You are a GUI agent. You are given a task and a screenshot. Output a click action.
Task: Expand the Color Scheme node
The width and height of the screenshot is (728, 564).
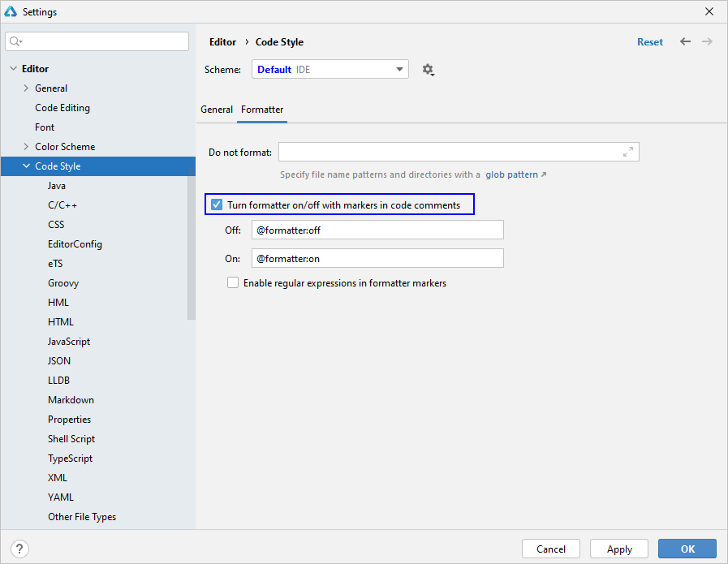coord(26,147)
